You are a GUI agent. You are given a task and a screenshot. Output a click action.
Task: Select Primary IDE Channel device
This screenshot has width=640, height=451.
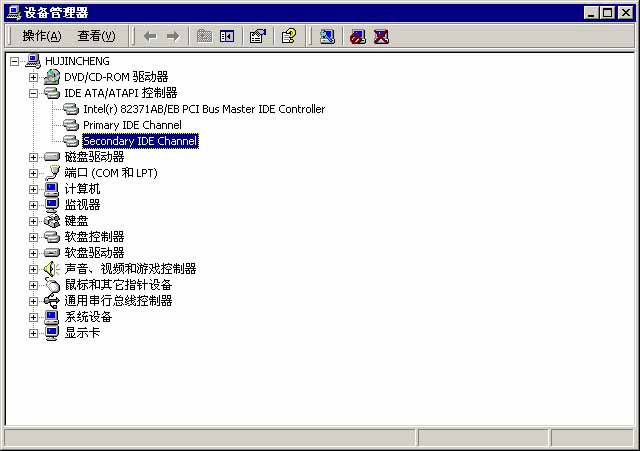[x=132, y=125]
